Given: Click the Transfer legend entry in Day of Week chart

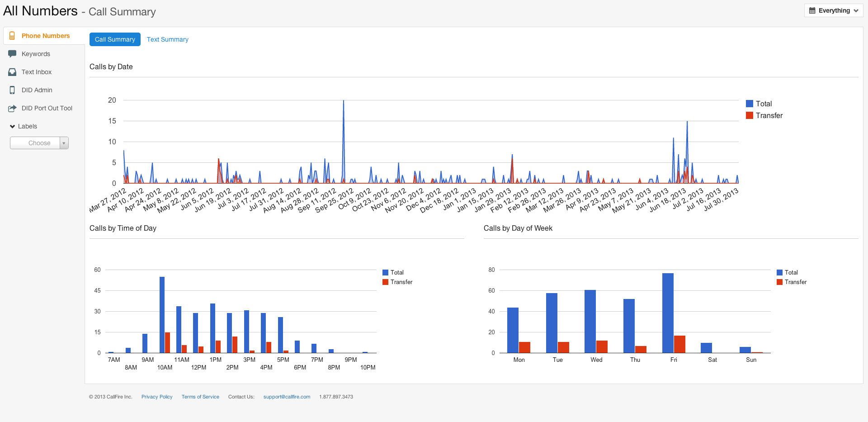Looking at the screenshot, I should click(x=795, y=282).
